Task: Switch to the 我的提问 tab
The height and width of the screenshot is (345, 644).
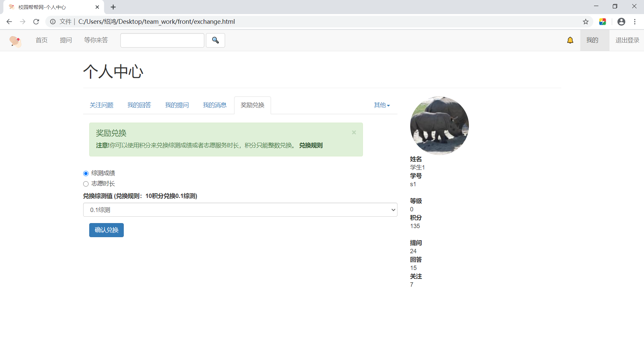Action: 177,105
